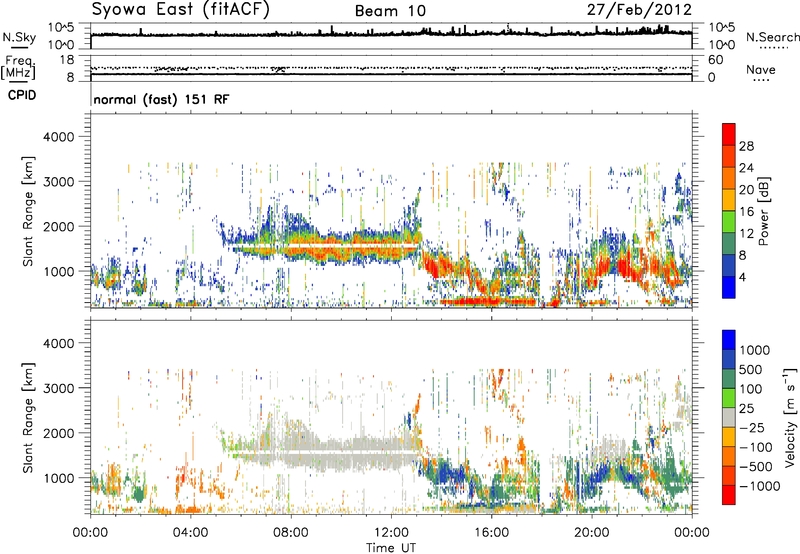Click the bright blue bottom Power colorbar segment
The image size is (800, 554).
[729, 288]
